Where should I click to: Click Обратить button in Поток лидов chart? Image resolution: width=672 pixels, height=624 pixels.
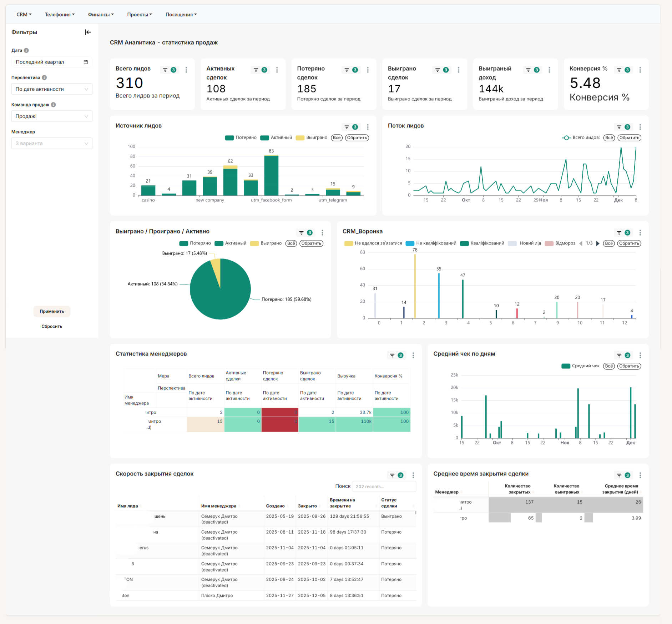tap(629, 138)
